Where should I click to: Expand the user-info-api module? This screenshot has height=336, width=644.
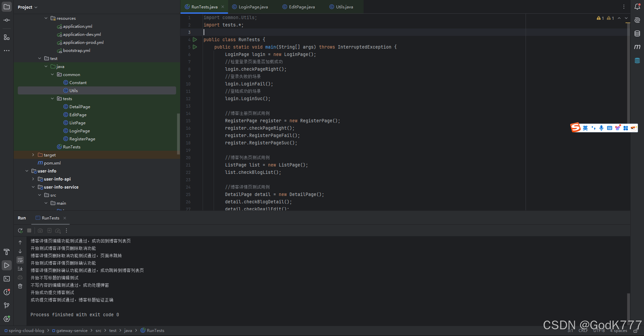click(33, 179)
